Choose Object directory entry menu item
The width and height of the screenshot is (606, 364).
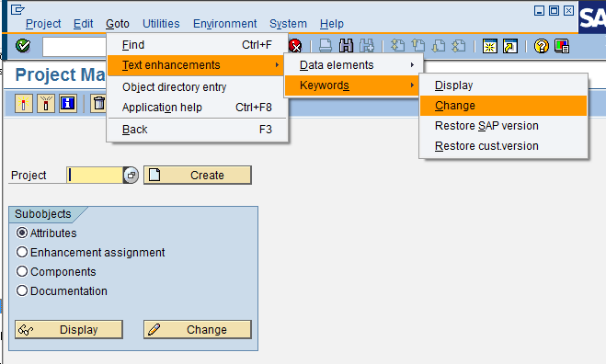click(x=197, y=87)
